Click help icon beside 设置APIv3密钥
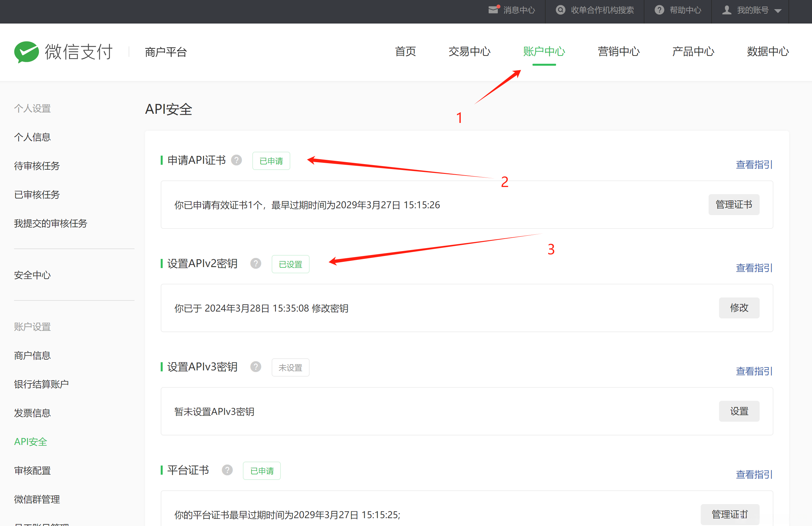The width and height of the screenshot is (812, 526). pos(256,367)
